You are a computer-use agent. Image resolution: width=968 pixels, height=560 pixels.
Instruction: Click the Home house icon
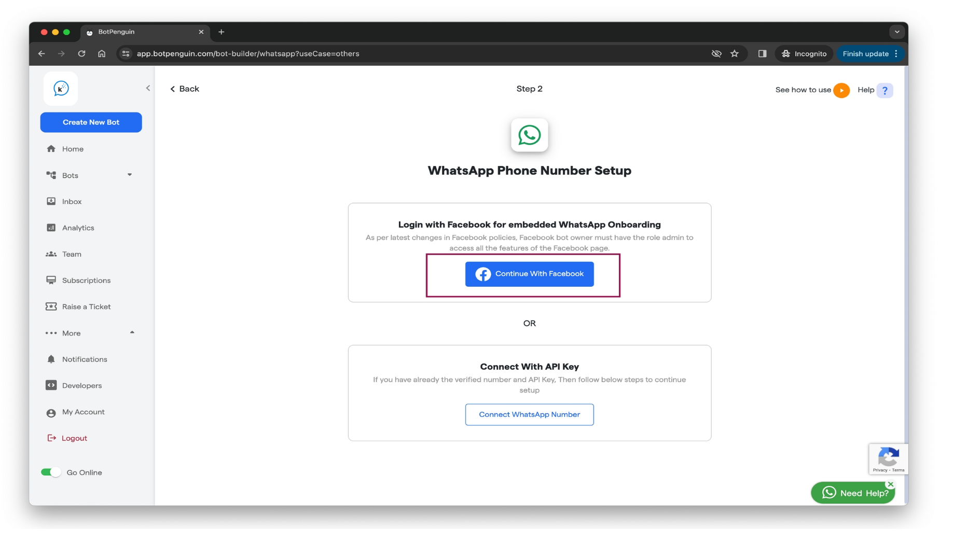click(x=51, y=149)
